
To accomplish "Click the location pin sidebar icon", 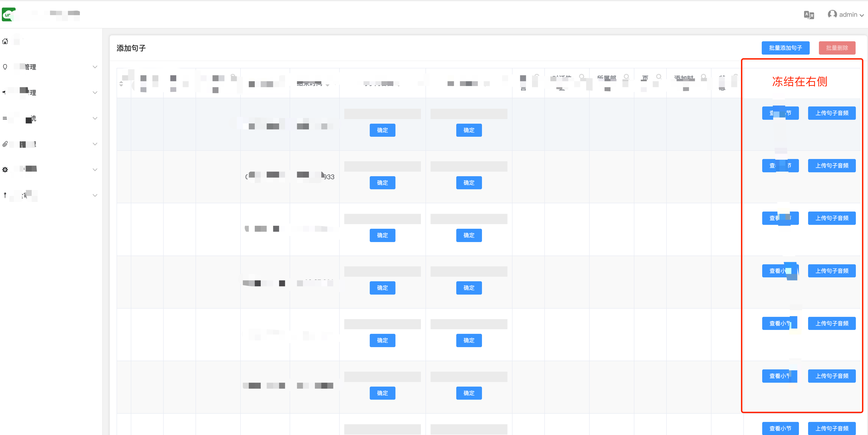I will pyautogui.click(x=5, y=67).
